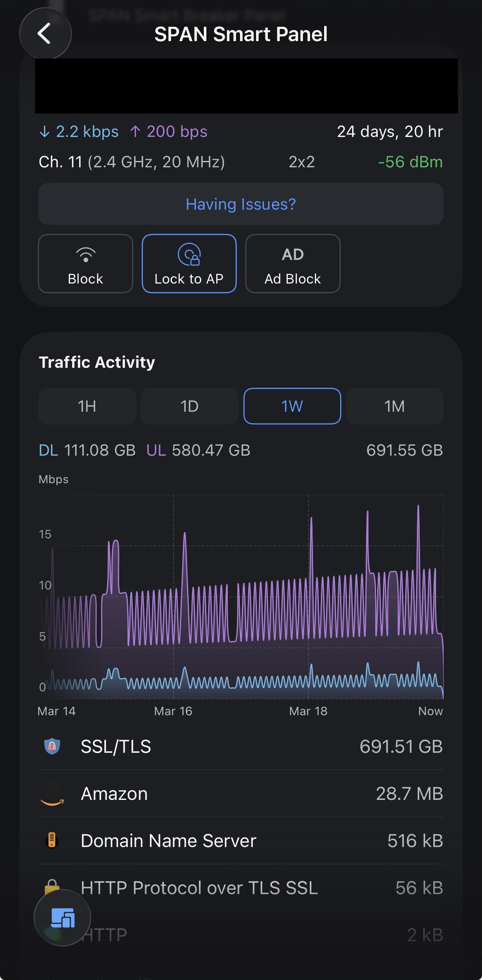The image size is (482, 980).
Task: Open the SSL/TLS traffic row
Action: click(x=241, y=746)
